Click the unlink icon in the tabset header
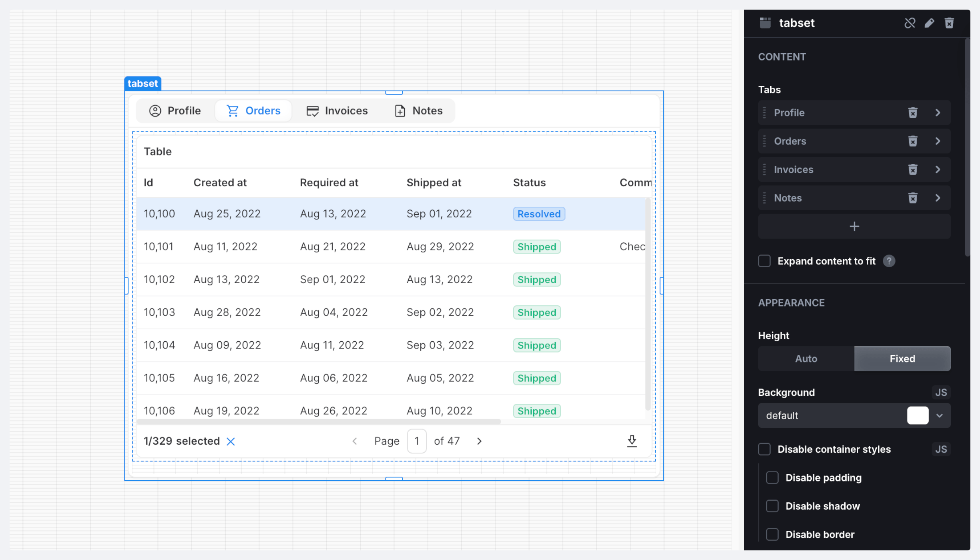980x560 pixels. click(910, 23)
